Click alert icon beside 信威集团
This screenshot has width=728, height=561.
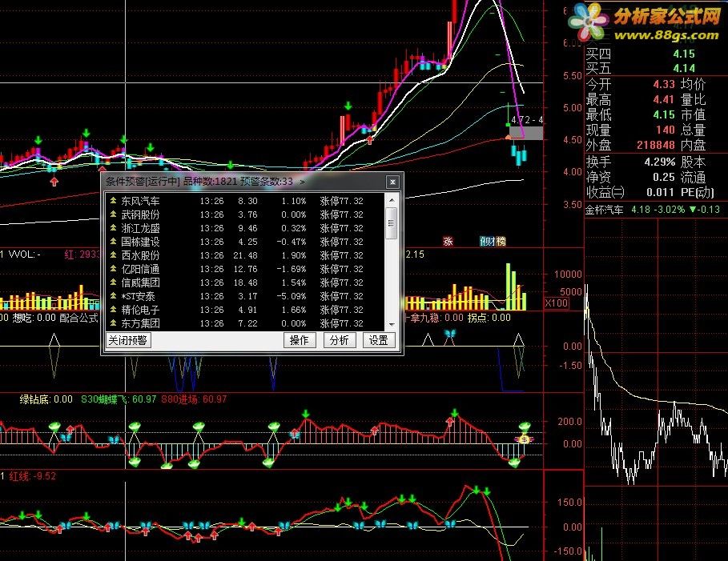(x=113, y=283)
